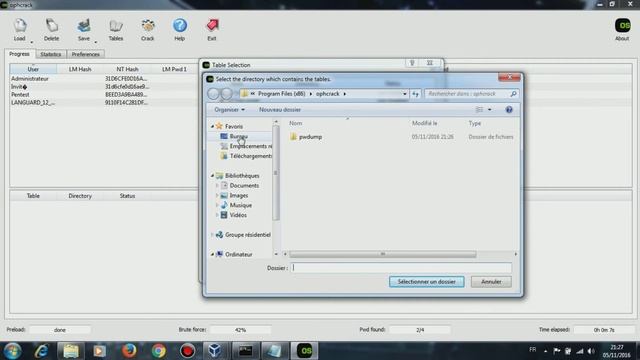
Task: Sort by the Modifié le column header
Action: pos(424,123)
